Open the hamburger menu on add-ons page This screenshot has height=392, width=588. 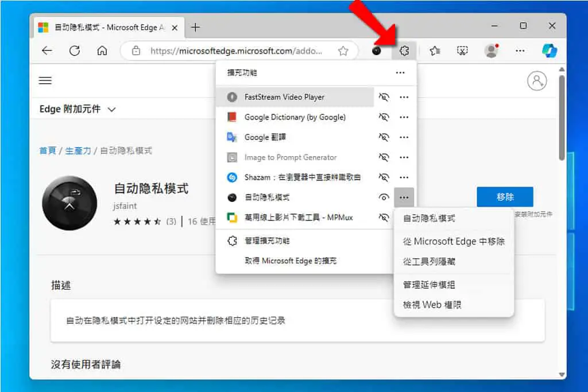click(x=45, y=80)
